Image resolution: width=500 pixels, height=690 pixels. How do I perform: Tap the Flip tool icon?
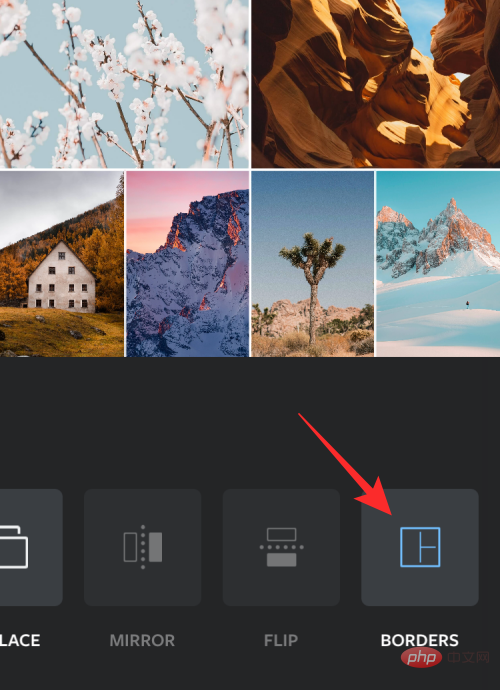pyautogui.click(x=281, y=547)
